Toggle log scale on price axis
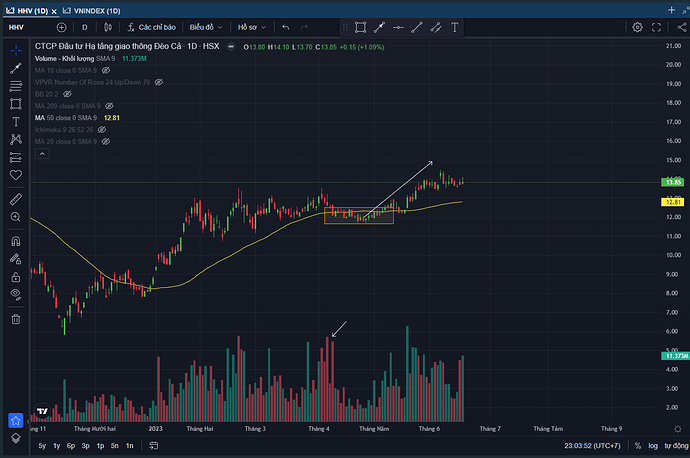Image resolution: width=690 pixels, height=458 pixels. [x=652, y=445]
